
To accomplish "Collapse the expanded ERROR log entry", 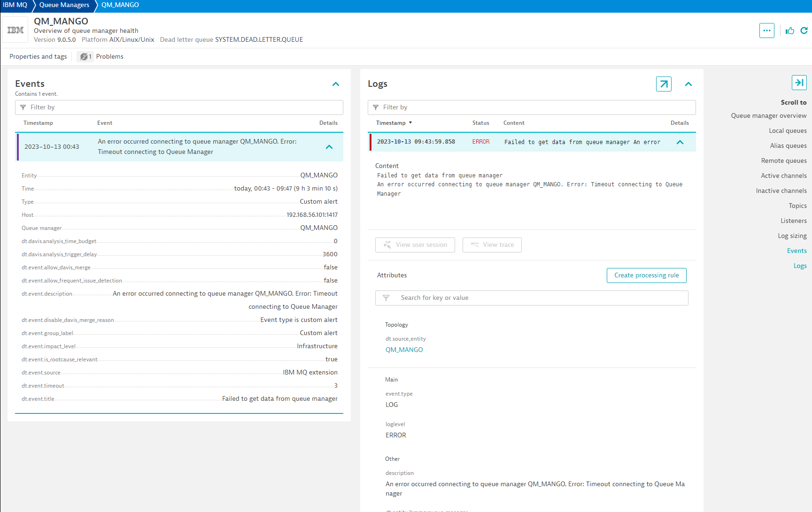I will tap(680, 142).
